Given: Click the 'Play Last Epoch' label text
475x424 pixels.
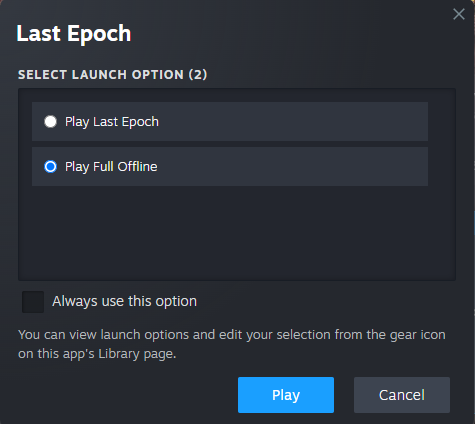Looking at the screenshot, I should pyautogui.click(x=112, y=122).
